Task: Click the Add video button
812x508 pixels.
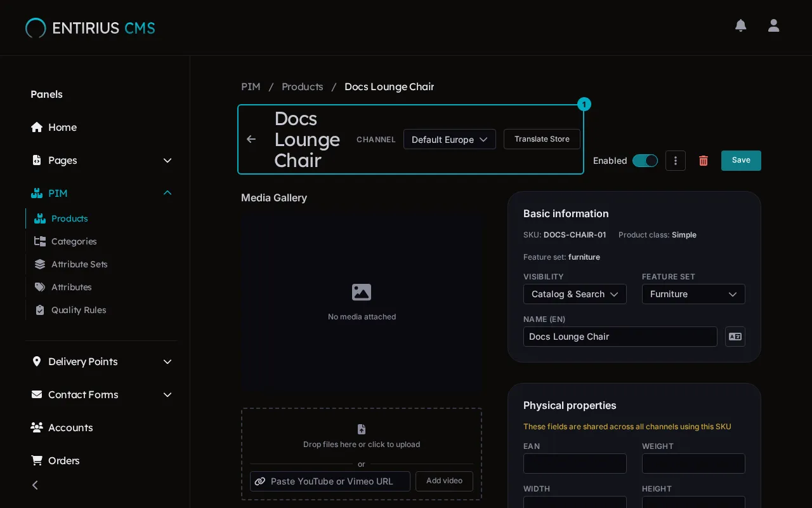Action: pos(444,481)
